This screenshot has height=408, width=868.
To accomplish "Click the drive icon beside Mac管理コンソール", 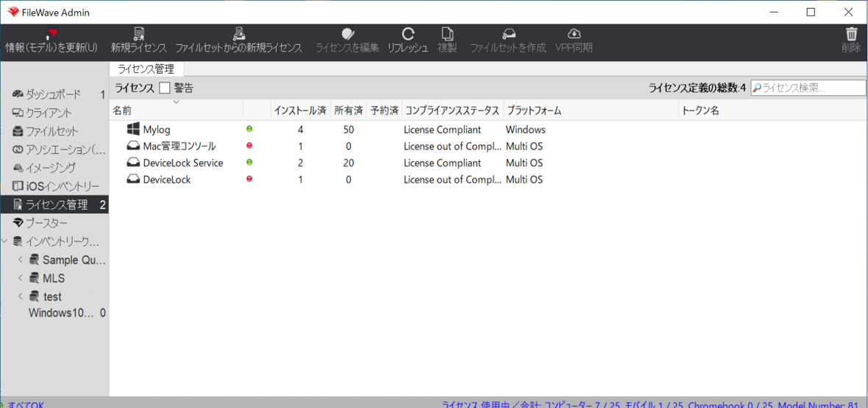I will [133, 147].
